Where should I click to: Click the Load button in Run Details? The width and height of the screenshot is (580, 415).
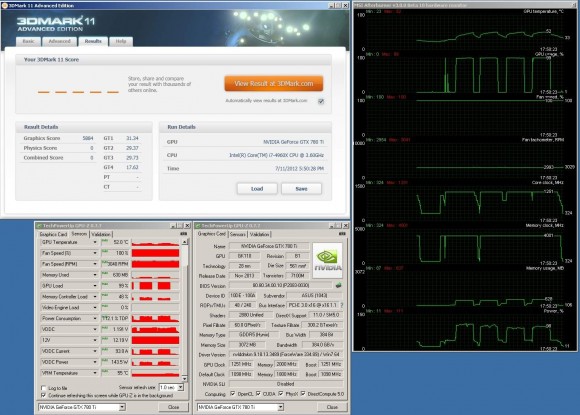coord(257,189)
